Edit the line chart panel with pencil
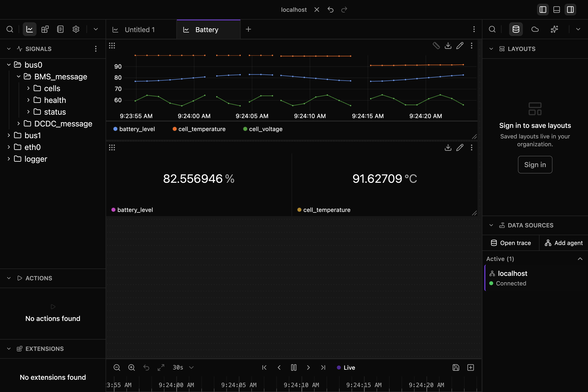This screenshot has width=588, height=392. point(460,45)
